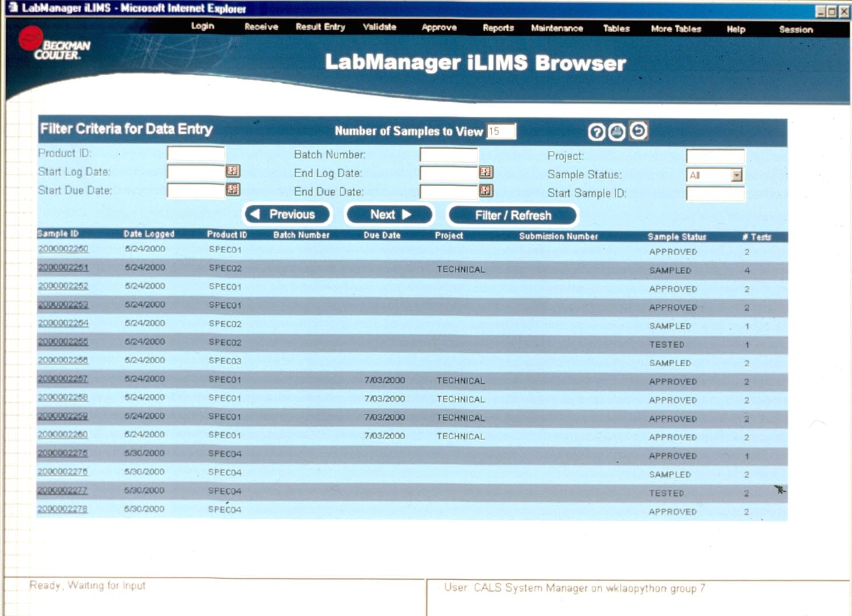
Task: Click the Batch Number column header
Action: point(301,235)
